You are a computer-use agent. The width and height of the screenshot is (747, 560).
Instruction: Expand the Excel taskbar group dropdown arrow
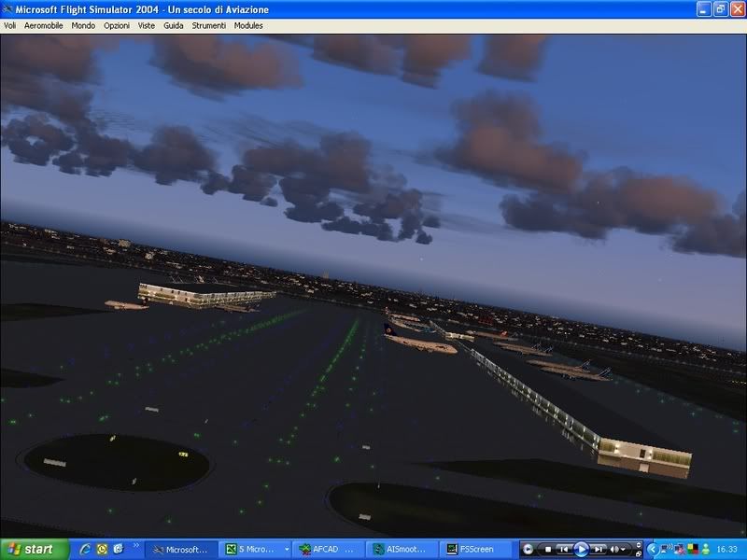click(287, 550)
